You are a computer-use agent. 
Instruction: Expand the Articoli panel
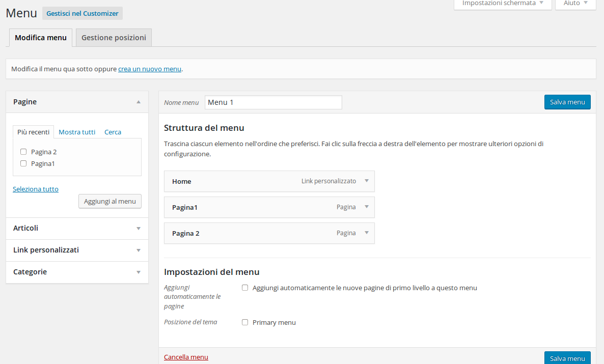[x=138, y=229]
